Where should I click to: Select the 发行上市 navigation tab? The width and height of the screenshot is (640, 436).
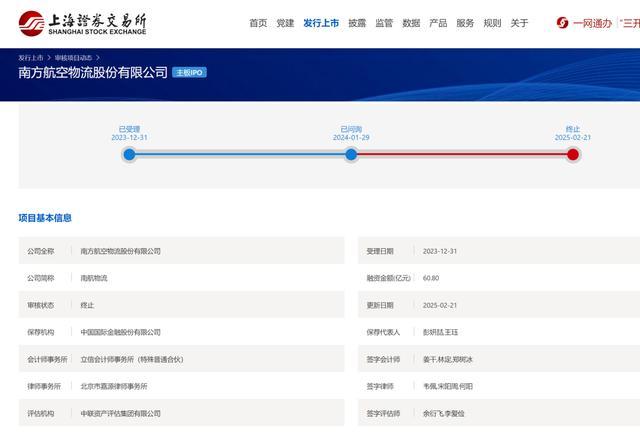[321, 23]
